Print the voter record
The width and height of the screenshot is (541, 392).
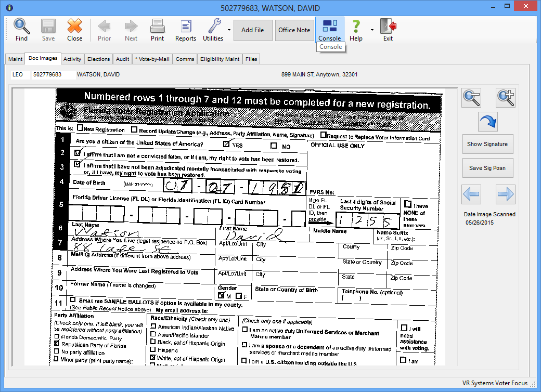[x=157, y=30]
